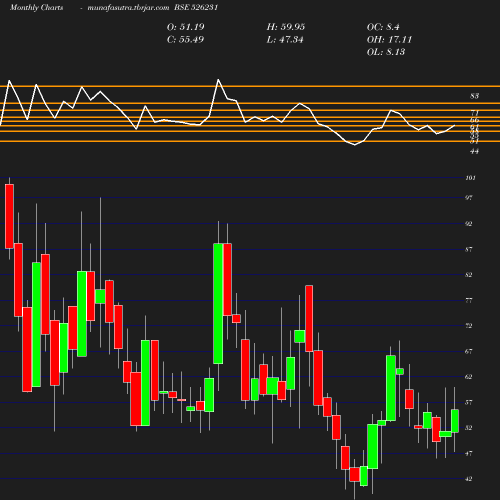
Task: Click the 87 price axis label
Action: pos(469,249)
